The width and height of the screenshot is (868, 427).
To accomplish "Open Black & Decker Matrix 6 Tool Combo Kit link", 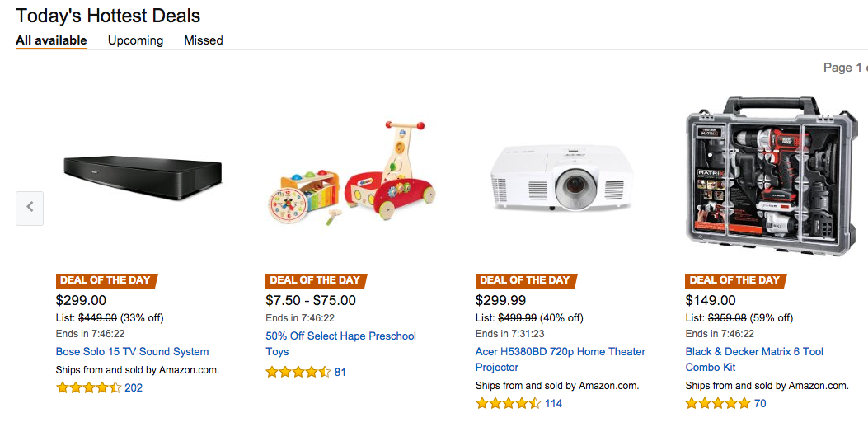I will (x=754, y=352).
